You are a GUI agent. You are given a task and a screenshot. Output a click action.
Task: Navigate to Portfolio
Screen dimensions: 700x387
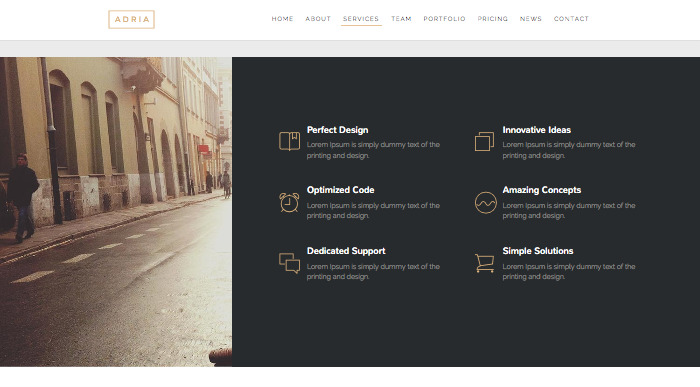tap(444, 19)
